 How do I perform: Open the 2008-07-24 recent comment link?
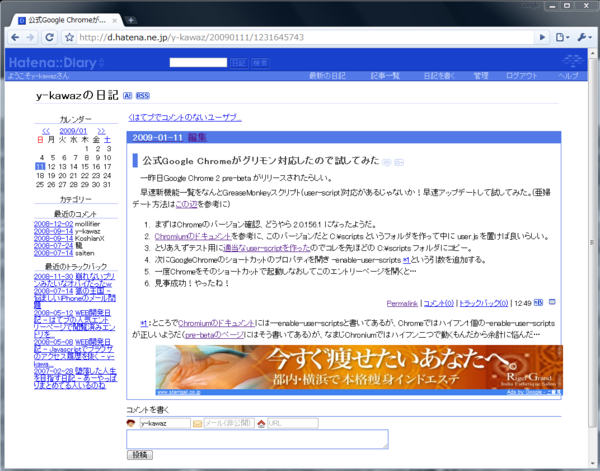tap(53, 246)
